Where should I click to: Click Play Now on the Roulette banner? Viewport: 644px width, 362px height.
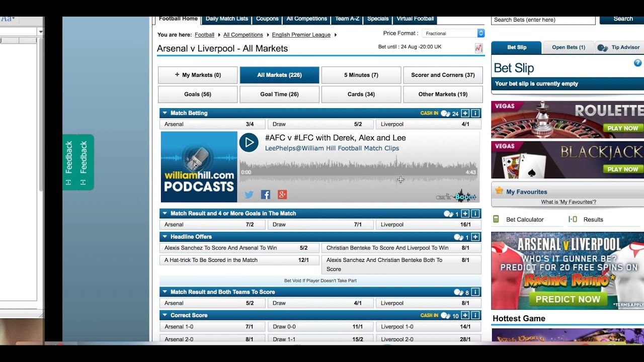tap(622, 128)
